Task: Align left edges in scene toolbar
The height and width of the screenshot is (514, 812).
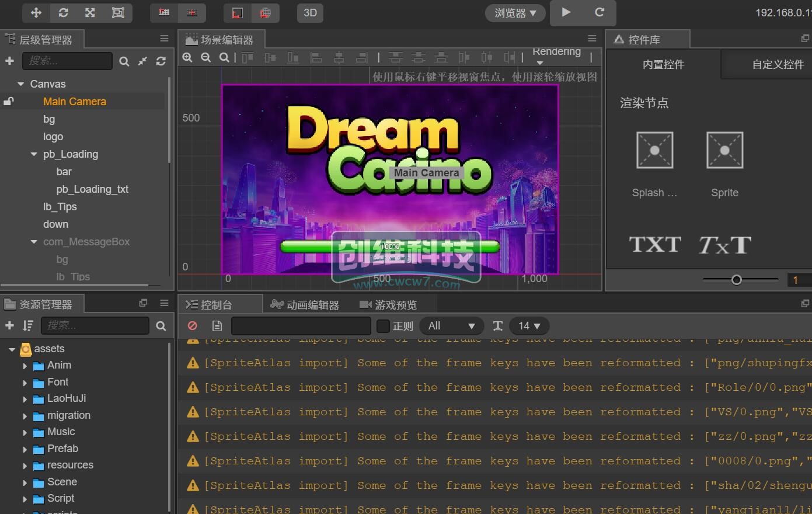Action: (x=316, y=57)
